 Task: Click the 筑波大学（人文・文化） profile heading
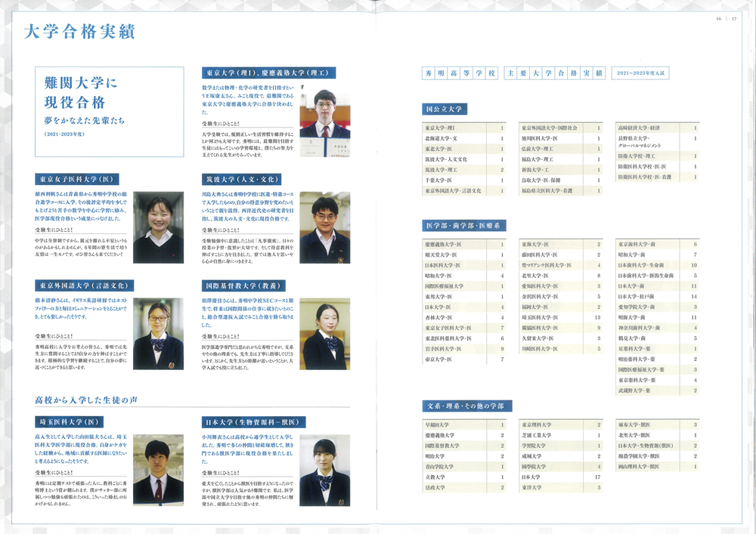point(242,179)
